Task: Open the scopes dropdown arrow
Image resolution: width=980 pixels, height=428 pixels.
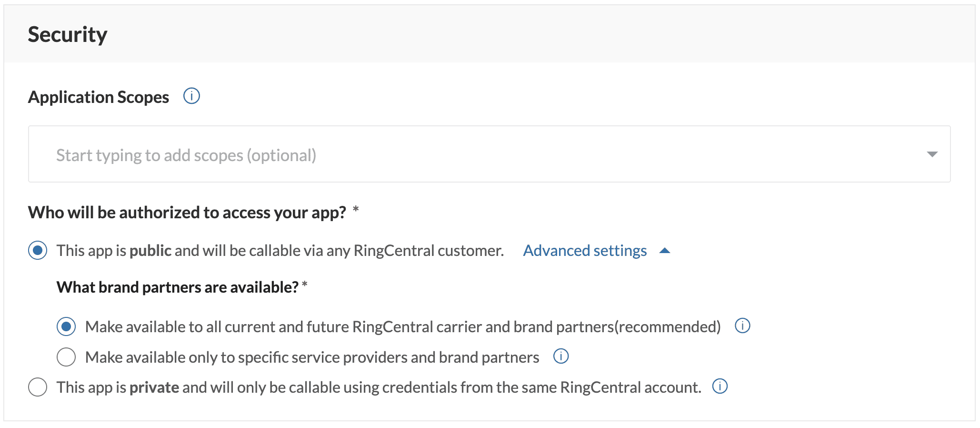Action: pos(932,154)
